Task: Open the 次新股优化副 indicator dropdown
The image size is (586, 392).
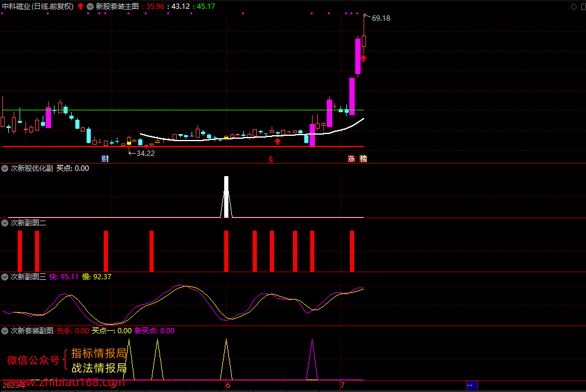Action: (5, 168)
